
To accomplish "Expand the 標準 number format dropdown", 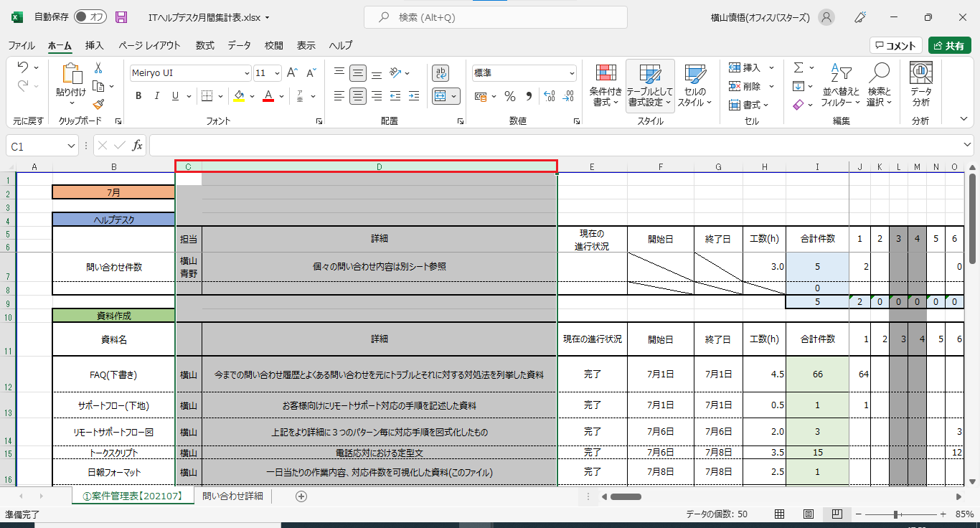I will click(x=572, y=73).
